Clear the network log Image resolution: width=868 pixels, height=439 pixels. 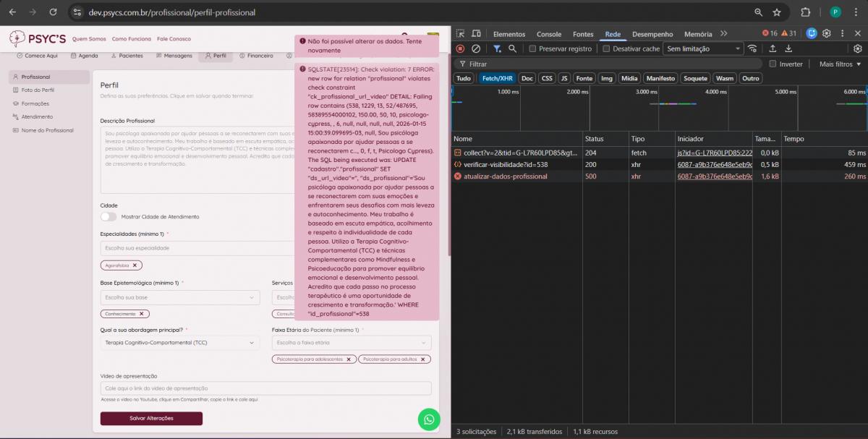tap(476, 48)
